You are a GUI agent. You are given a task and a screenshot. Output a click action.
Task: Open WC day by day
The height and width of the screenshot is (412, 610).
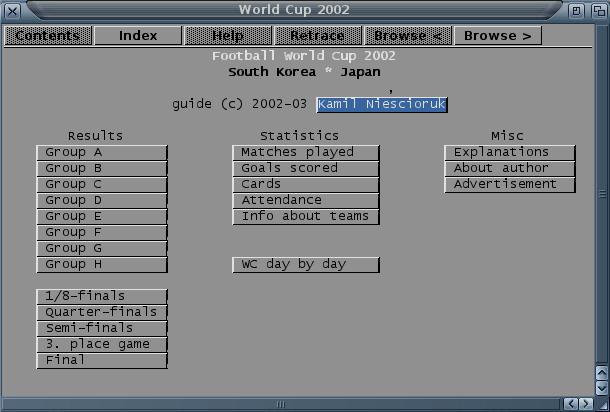point(306,265)
